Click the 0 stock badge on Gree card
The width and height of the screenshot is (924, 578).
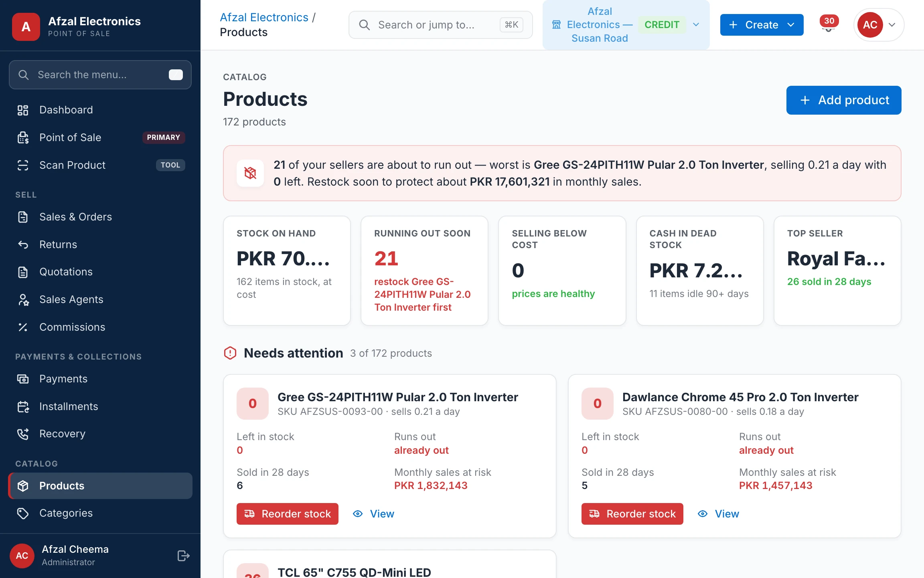(253, 404)
